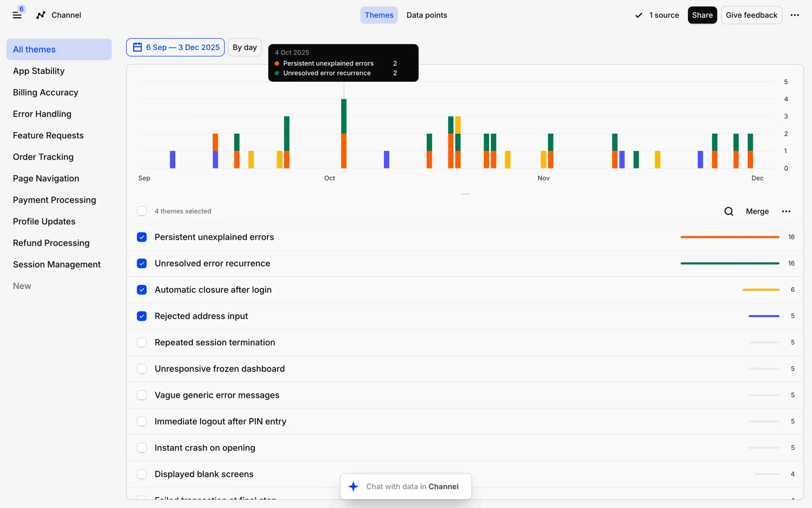This screenshot has height=508, width=812.
Task: Click the search icon in themes list
Action: pos(728,211)
